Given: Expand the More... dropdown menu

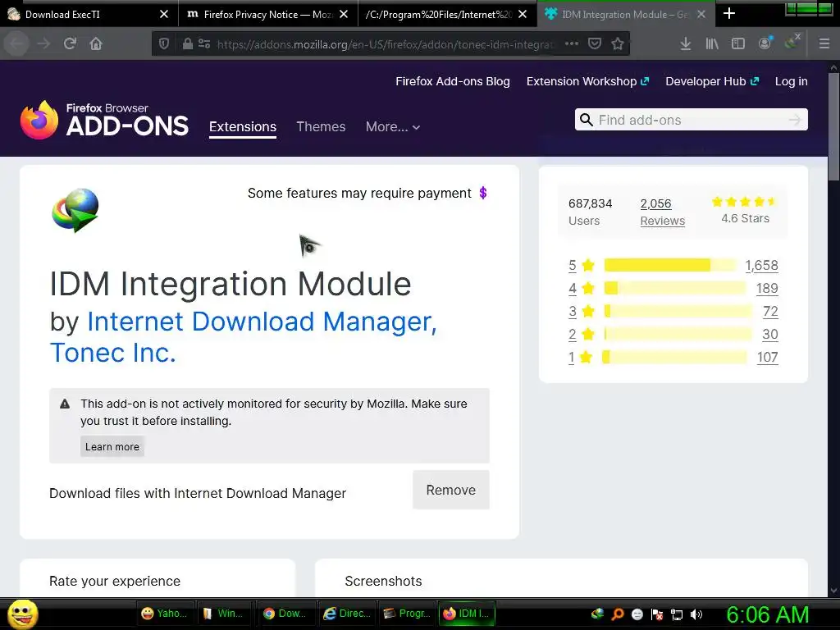Looking at the screenshot, I should point(393,126).
